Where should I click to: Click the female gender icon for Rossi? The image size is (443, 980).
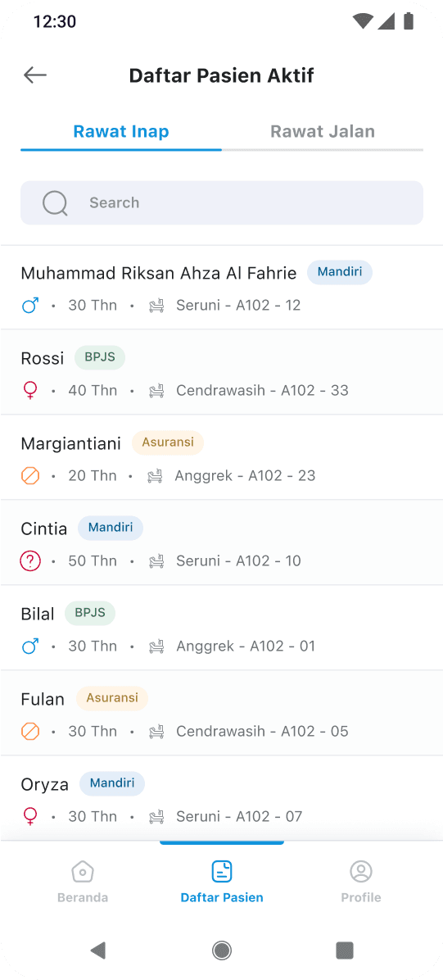(x=30, y=391)
